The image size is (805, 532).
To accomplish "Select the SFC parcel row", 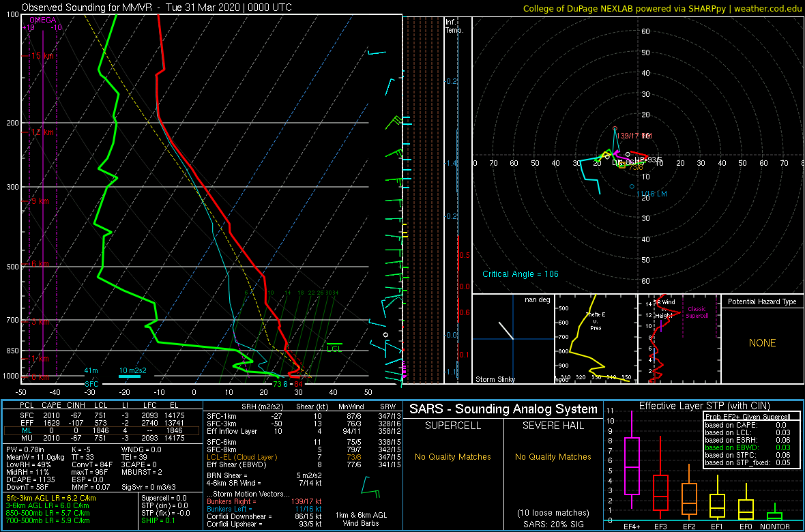I will tap(102, 415).
